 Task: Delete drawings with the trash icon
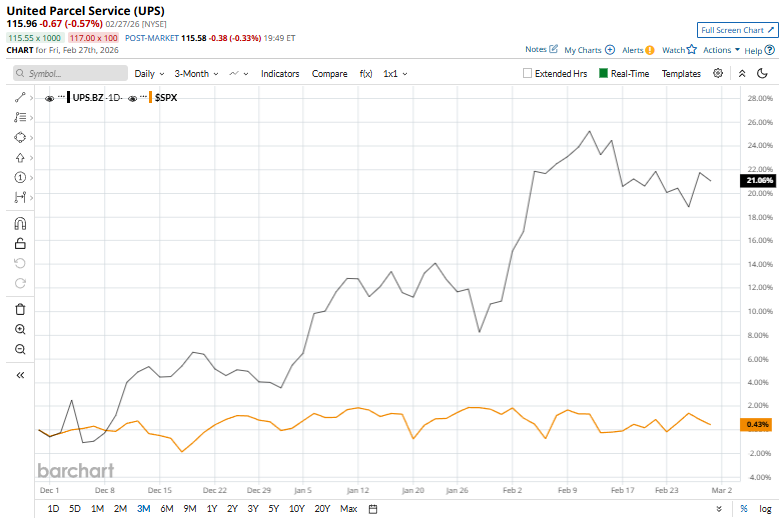point(20,309)
